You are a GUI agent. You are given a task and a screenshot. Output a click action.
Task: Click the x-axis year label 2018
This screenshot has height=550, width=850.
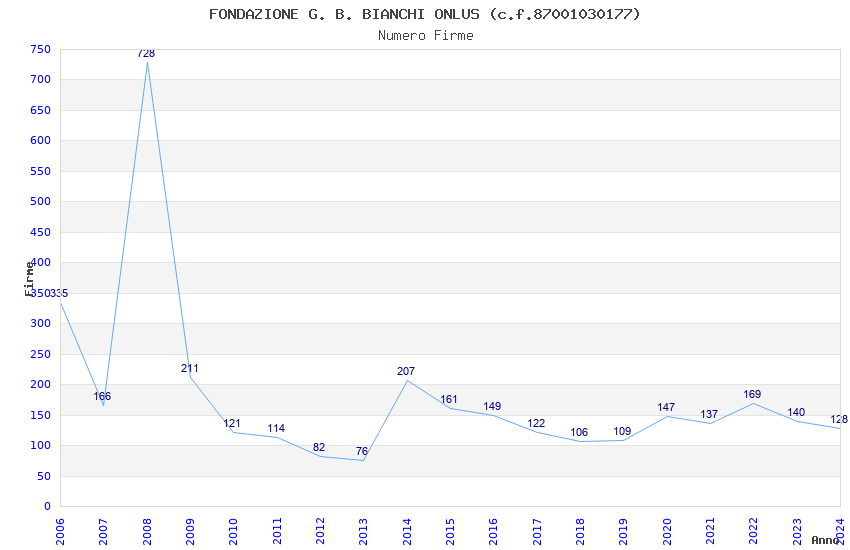[x=580, y=531]
